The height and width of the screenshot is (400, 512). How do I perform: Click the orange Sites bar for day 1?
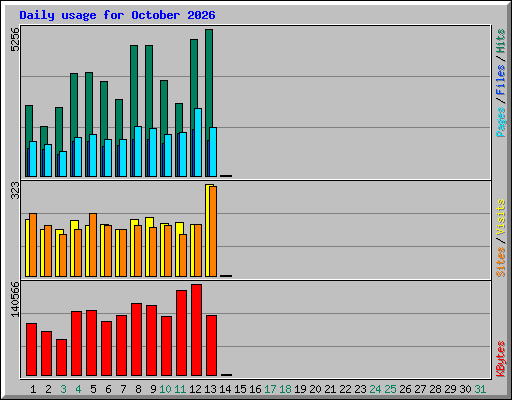tap(33, 245)
